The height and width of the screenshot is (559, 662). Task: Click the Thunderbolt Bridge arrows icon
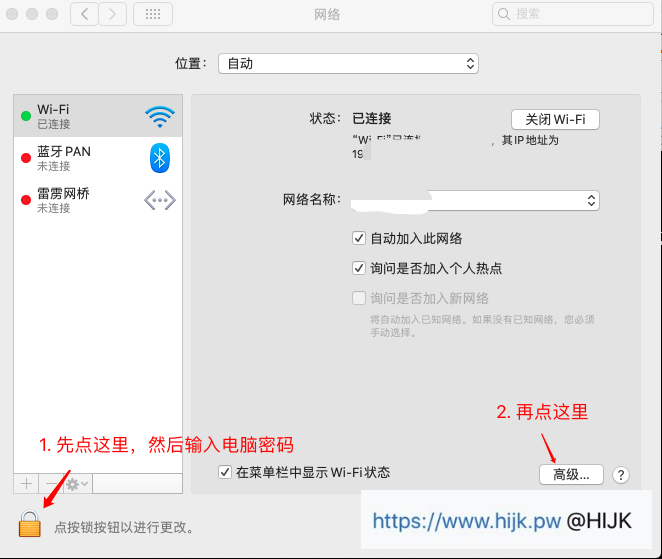point(159,200)
